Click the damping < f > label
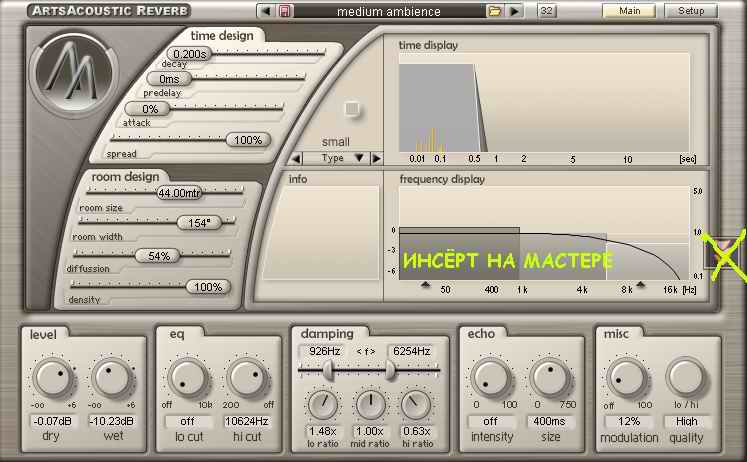This screenshot has height=462, width=747. pos(366,352)
